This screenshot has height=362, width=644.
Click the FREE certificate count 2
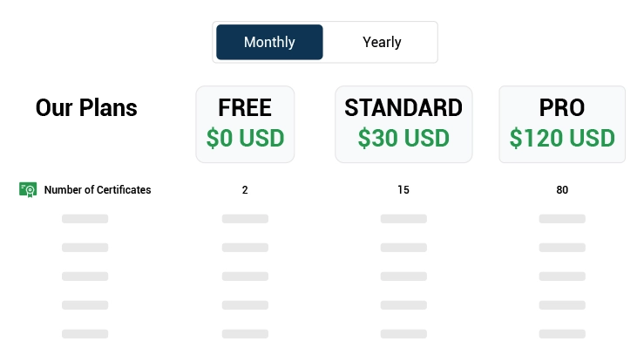pos(245,189)
